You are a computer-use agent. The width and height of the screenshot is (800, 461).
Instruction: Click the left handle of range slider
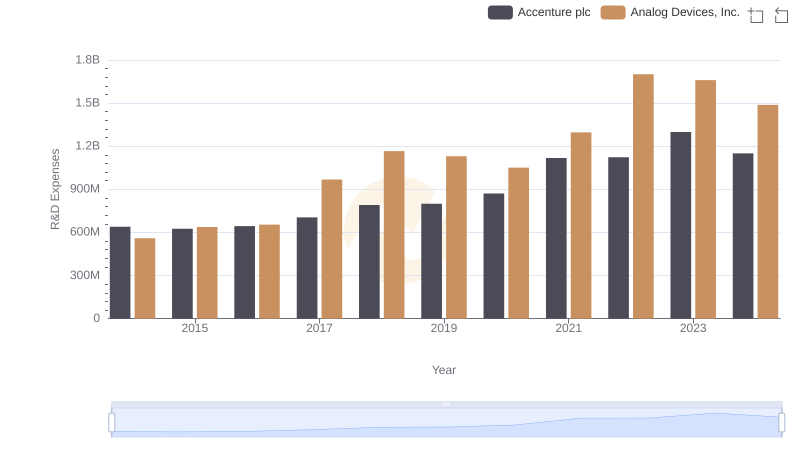pos(112,423)
